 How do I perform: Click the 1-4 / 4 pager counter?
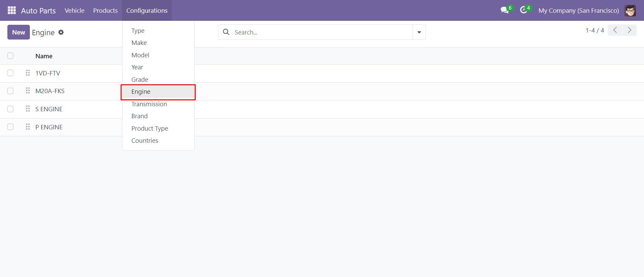[595, 30]
